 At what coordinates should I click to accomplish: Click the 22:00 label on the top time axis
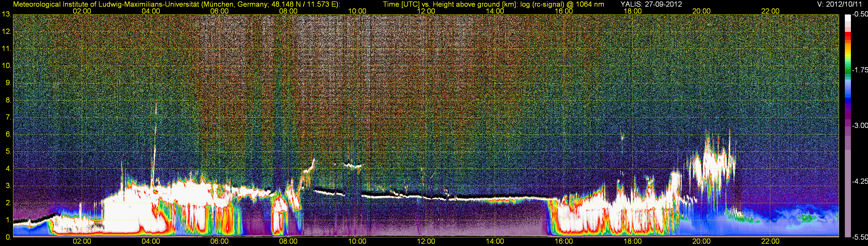pyautogui.click(x=770, y=11)
